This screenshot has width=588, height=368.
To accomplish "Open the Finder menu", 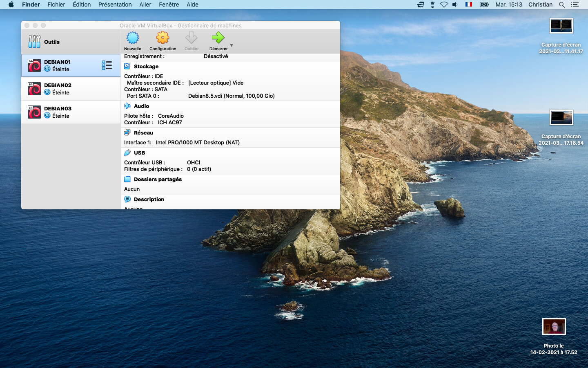I will 31,4.
